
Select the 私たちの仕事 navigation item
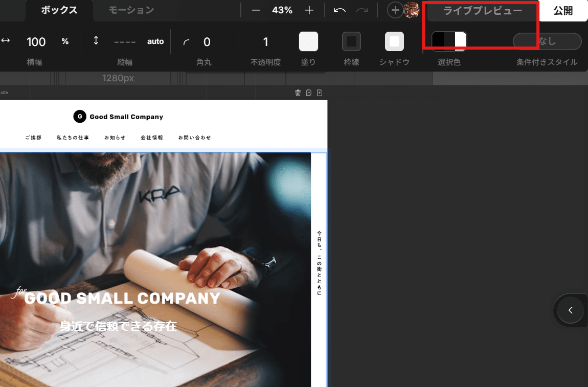point(73,138)
